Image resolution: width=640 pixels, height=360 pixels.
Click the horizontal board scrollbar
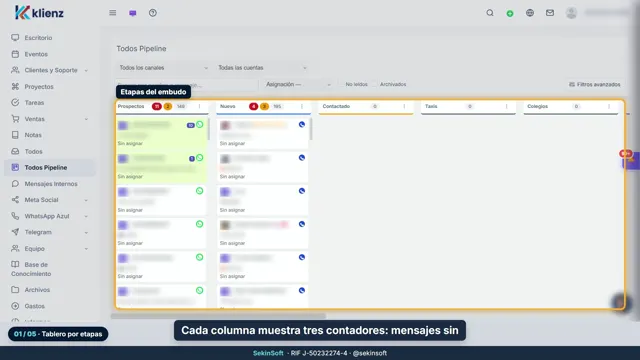[218, 316]
